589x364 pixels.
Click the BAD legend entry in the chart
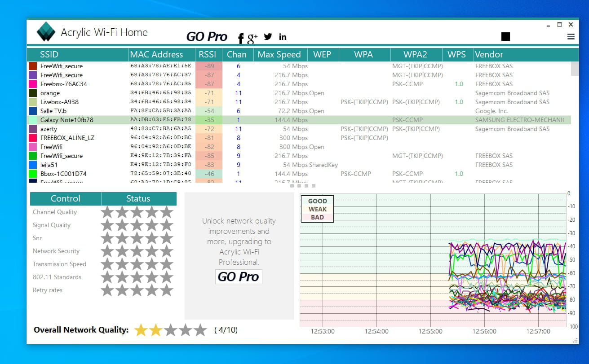(x=317, y=217)
